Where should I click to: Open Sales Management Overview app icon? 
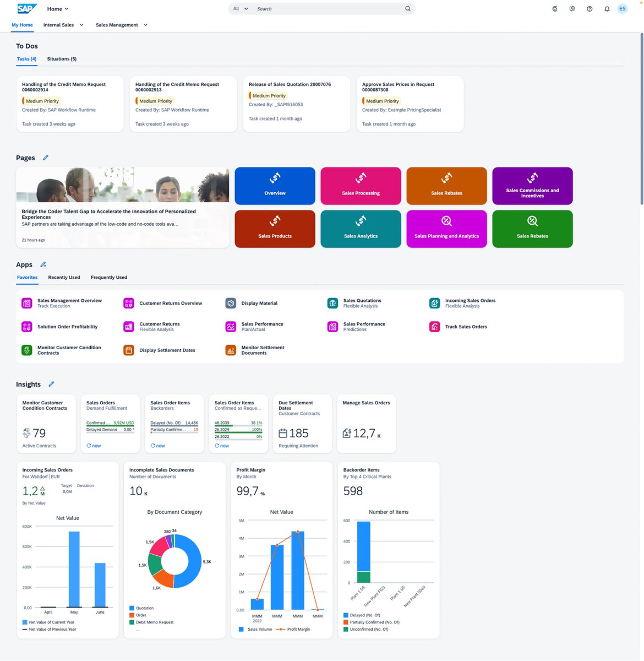(x=26, y=303)
